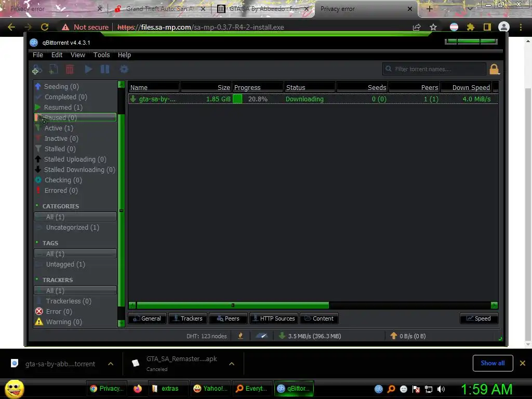This screenshot has height=399, width=532.
Task: Select Untagged (1) tag filter
Action: 75,264
